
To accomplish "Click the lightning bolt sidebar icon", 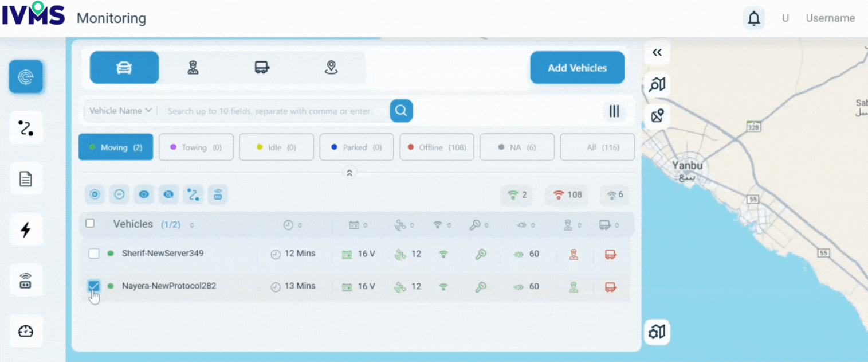I will point(26,230).
